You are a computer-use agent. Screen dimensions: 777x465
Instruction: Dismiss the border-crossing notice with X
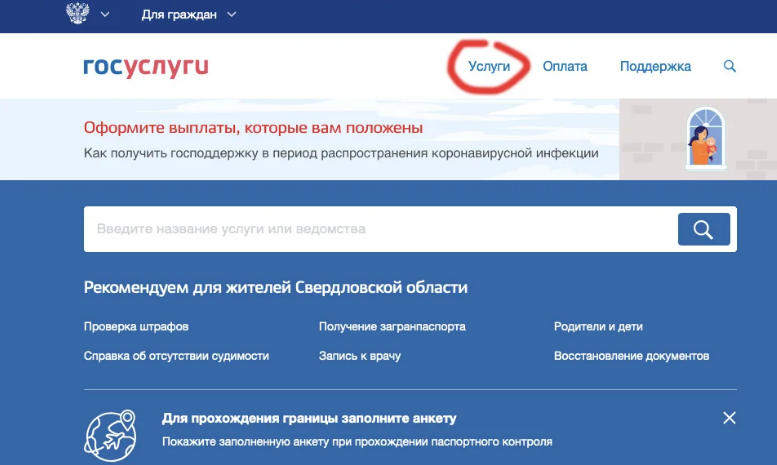729,418
